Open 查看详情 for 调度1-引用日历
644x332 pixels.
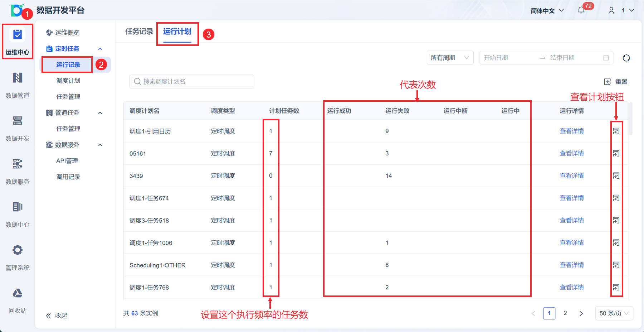[572, 131]
